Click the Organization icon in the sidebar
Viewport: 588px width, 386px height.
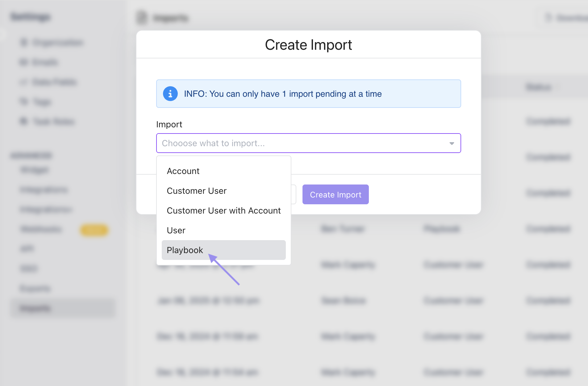click(24, 42)
